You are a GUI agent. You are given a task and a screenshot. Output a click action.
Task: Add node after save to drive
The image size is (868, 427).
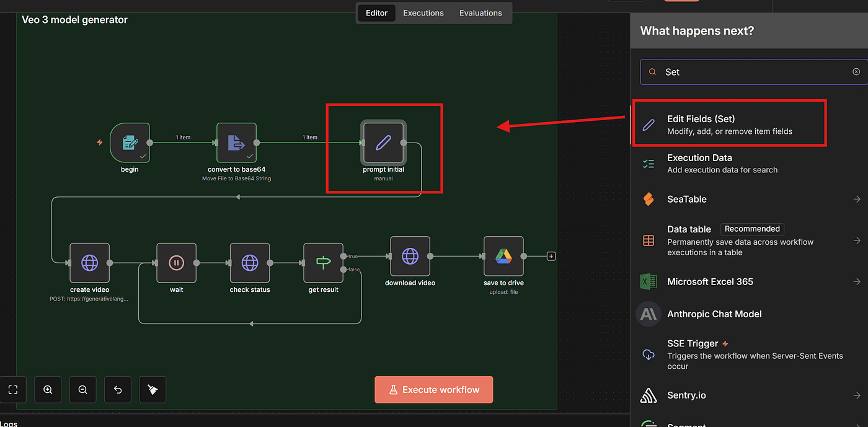(551, 257)
